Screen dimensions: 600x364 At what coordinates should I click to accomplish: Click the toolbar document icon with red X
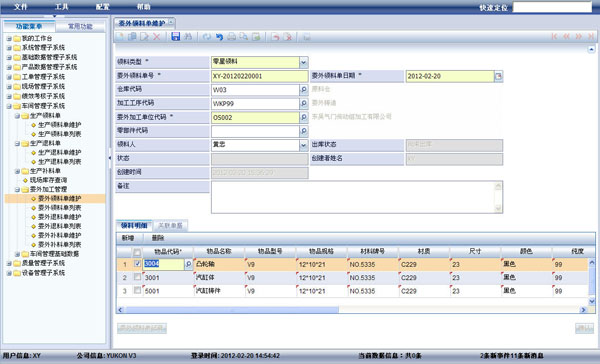[288, 37]
